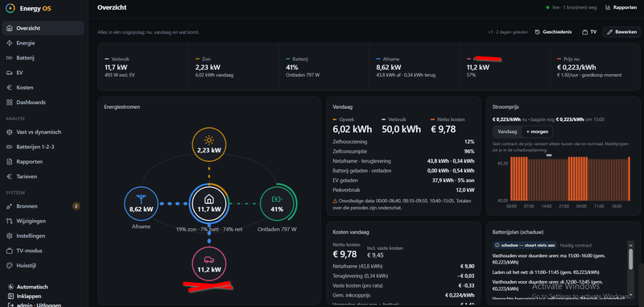The width and height of the screenshot is (644, 307).
Task: Open the Energie page lightning icon
Action: [10, 44]
